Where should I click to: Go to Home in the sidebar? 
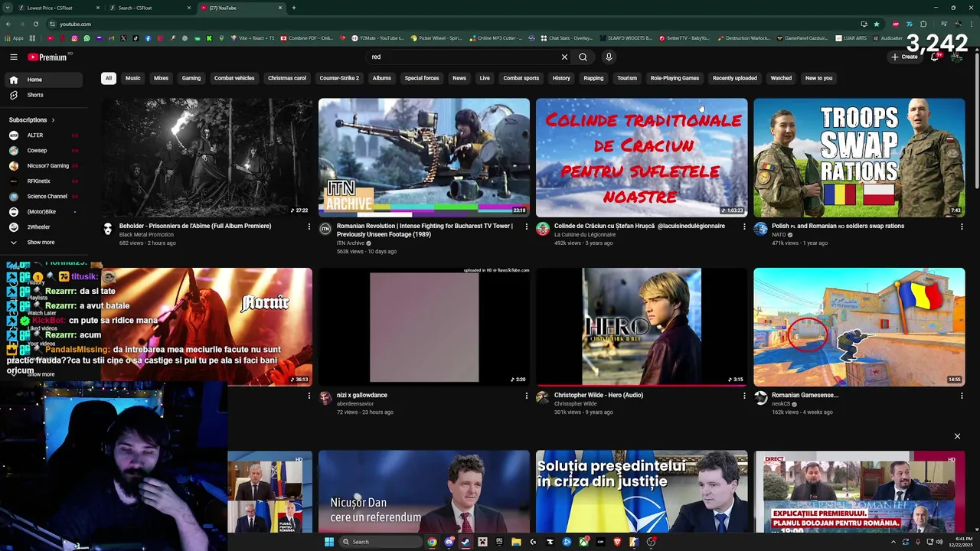pyautogui.click(x=42, y=80)
